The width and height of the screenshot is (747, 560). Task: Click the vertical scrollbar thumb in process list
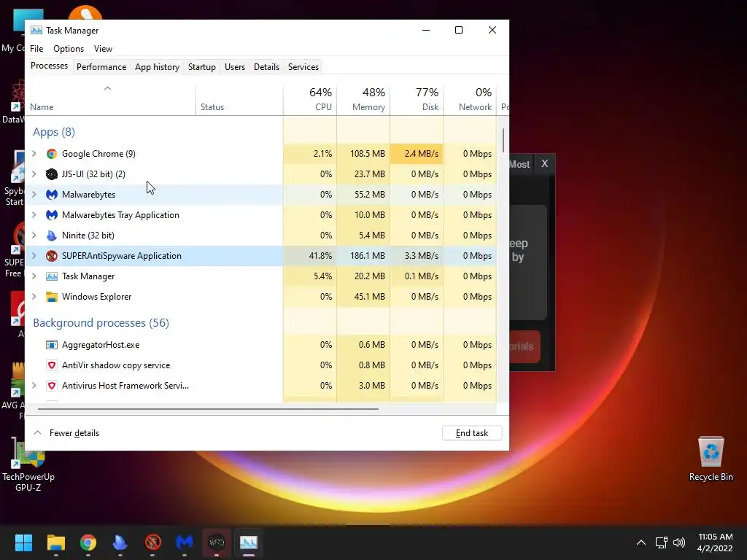point(503,141)
